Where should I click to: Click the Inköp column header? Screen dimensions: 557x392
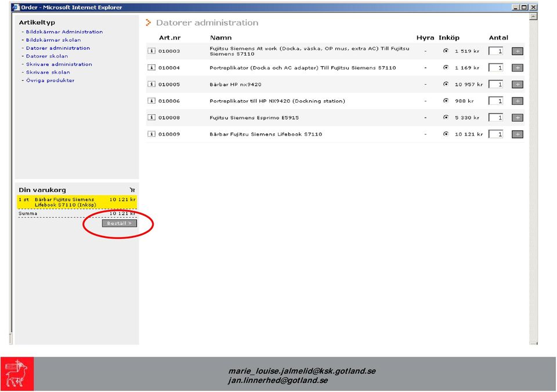(x=449, y=38)
